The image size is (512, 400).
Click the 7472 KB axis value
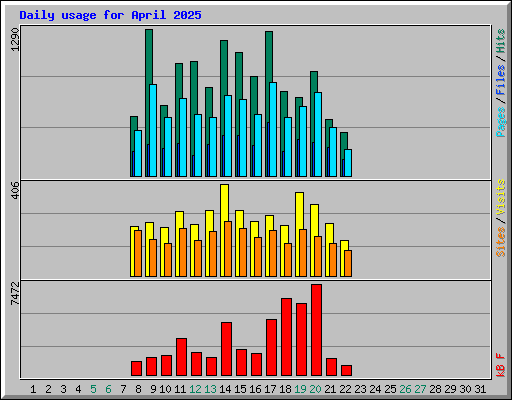click(15, 294)
